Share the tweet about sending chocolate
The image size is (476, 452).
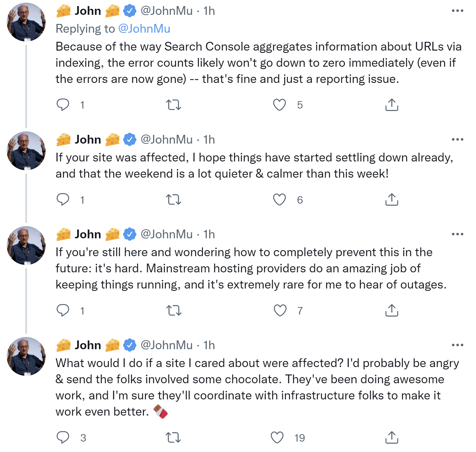tap(391, 437)
